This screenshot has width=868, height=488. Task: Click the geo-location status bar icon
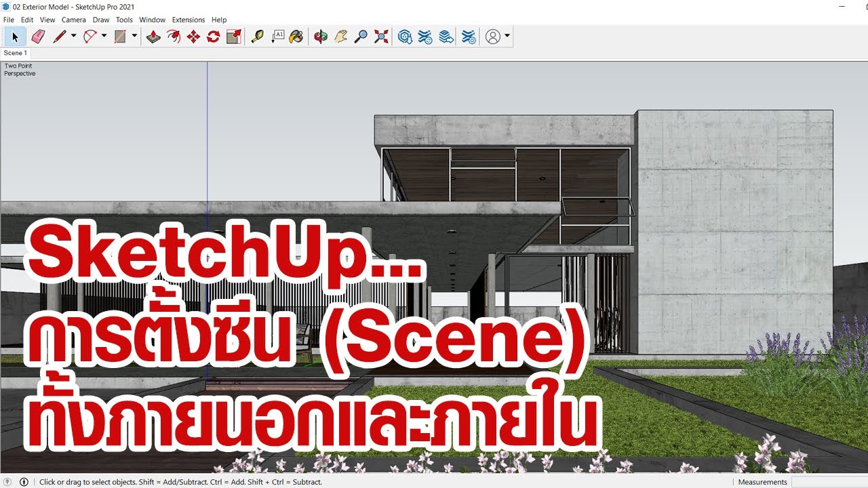[8, 482]
